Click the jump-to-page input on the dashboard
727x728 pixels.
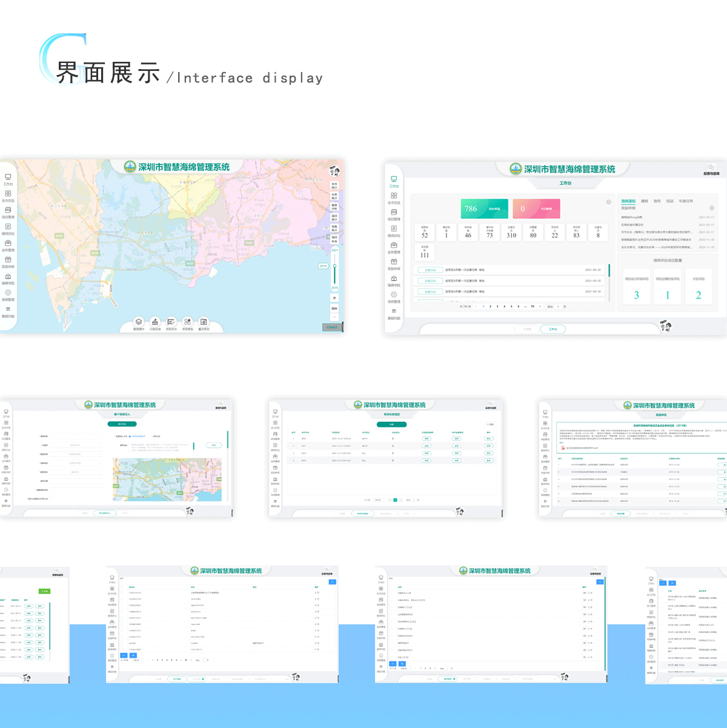[x=558, y=307]
